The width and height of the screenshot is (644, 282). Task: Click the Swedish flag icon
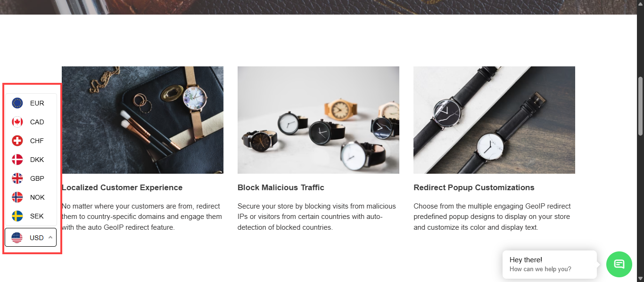[17, 216]
